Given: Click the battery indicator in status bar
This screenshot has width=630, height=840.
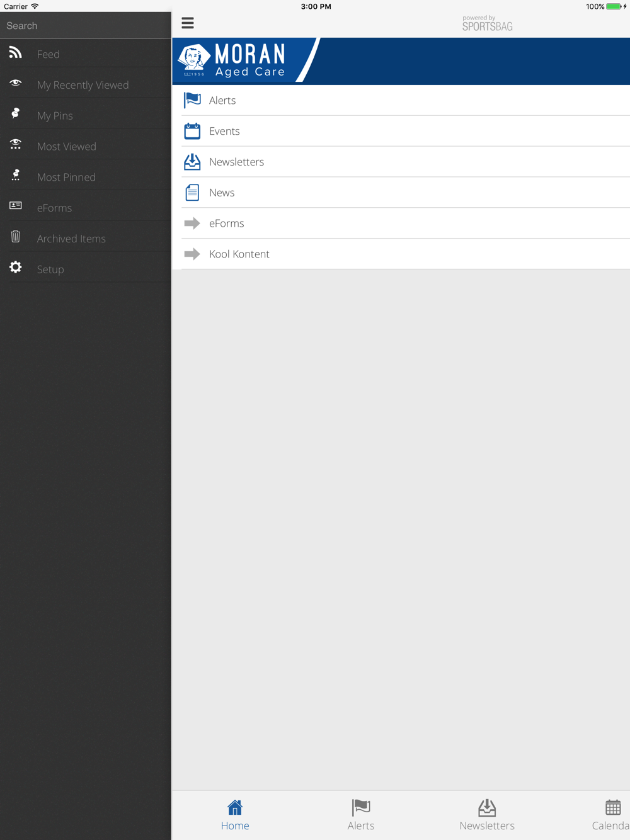Looking at the screenshot, I should pyautogui.click(x=614, y=6).
